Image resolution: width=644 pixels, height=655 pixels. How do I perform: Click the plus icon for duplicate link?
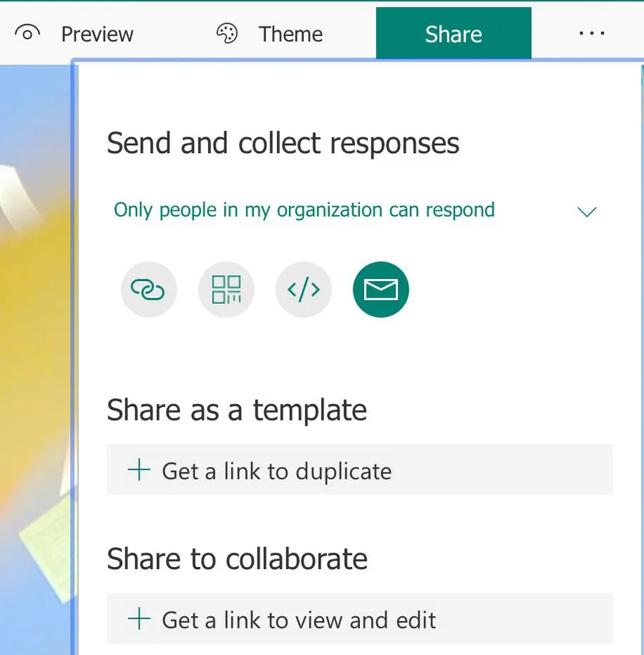(x=138, y=471)
